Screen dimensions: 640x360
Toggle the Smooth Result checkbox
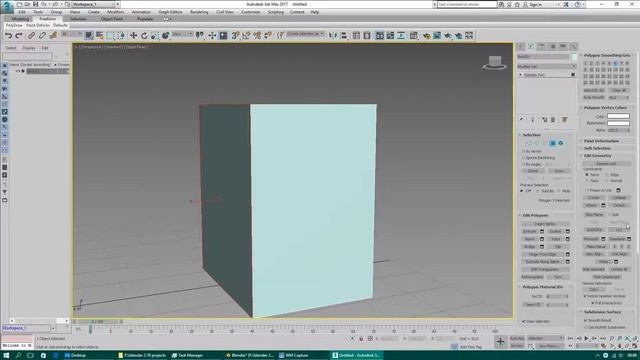coord(586,320)
